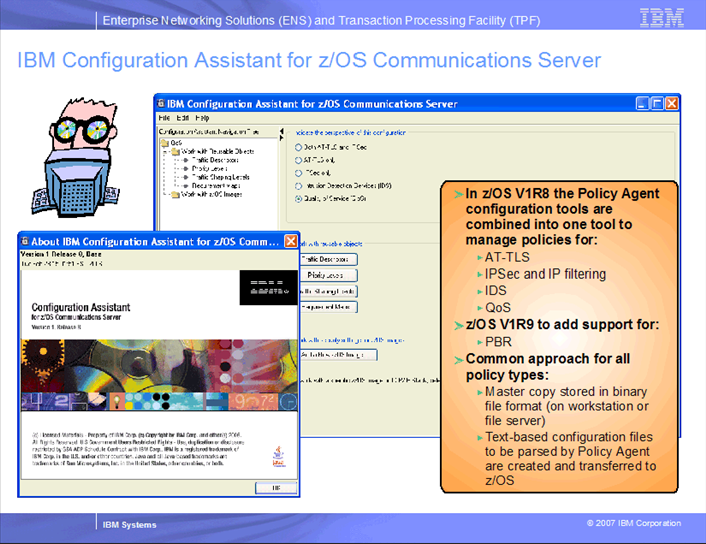Click the z/OS Image action button
706x544 pixels.
pyautogui.click(x=339, y=355)
